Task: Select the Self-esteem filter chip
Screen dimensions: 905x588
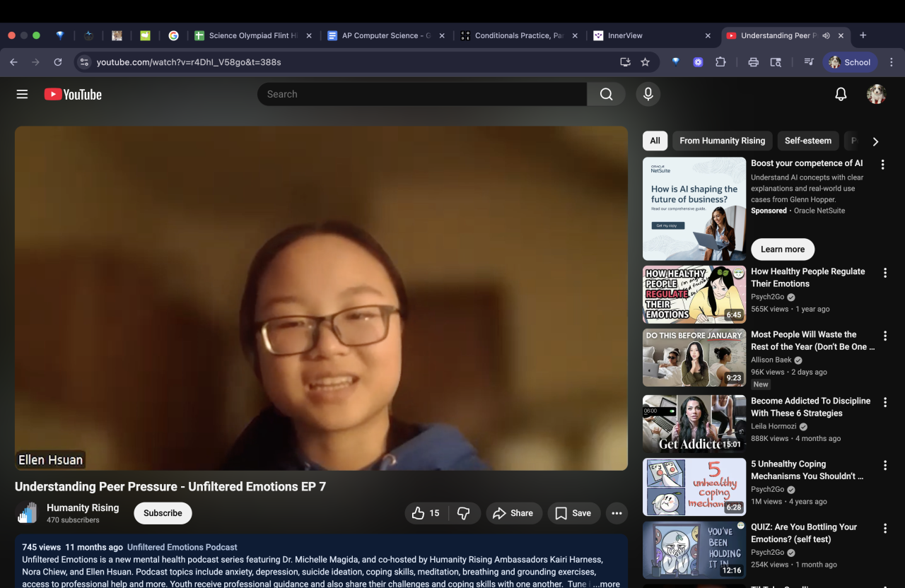Action: (x=807, y=141)
